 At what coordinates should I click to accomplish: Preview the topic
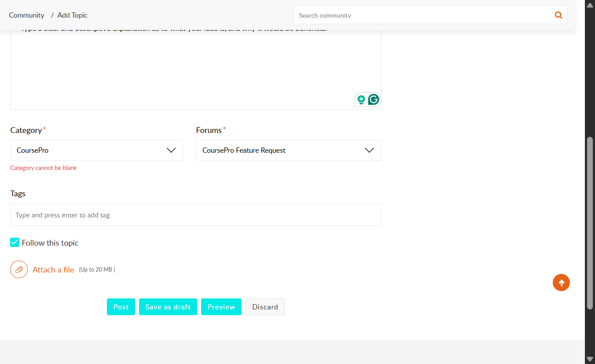[221, 307]
